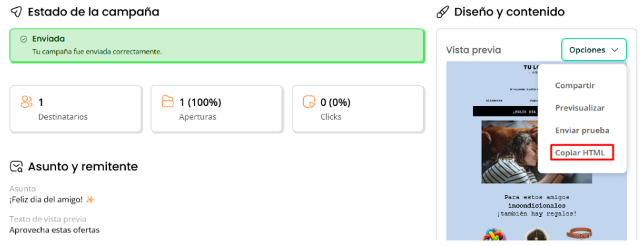Click the sparkles emoji in the subject line
Viewport: 644px width, 246px height.
click(91, 200)
